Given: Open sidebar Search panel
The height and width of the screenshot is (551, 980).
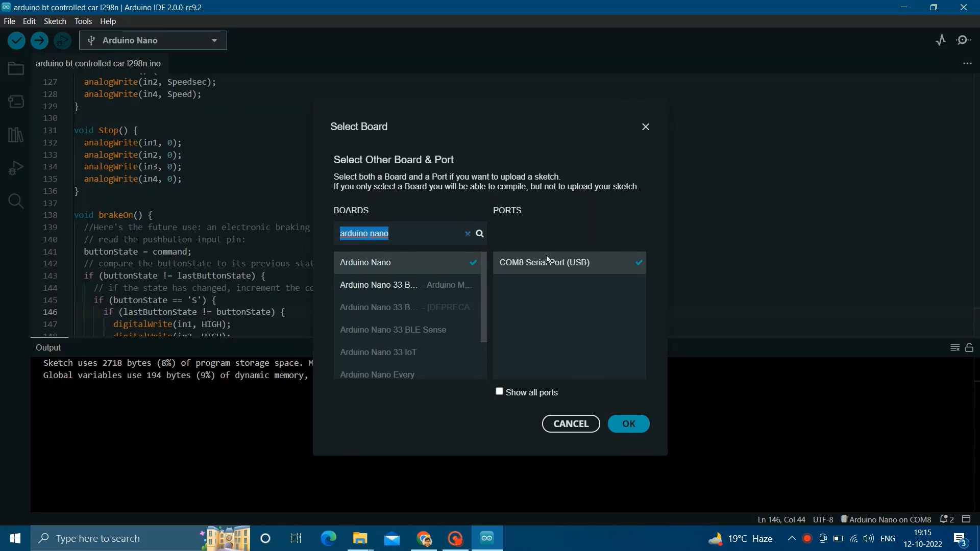Looking at the screenshot, I should [16, 201].
